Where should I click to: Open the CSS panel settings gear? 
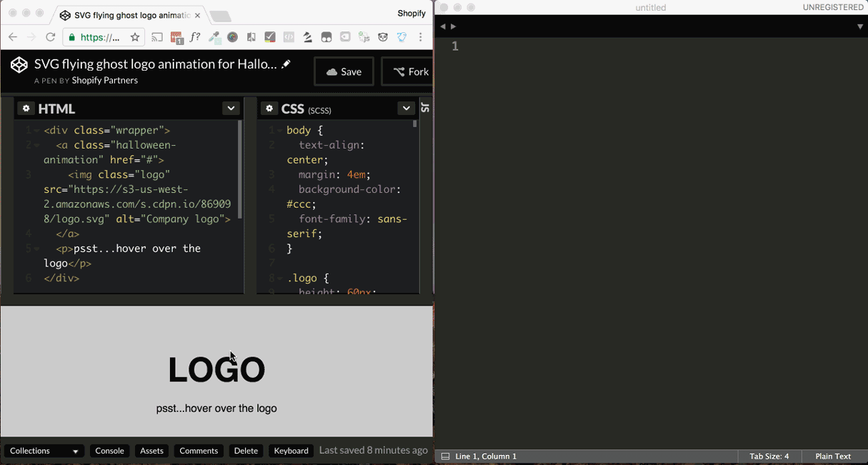[269, 108]
